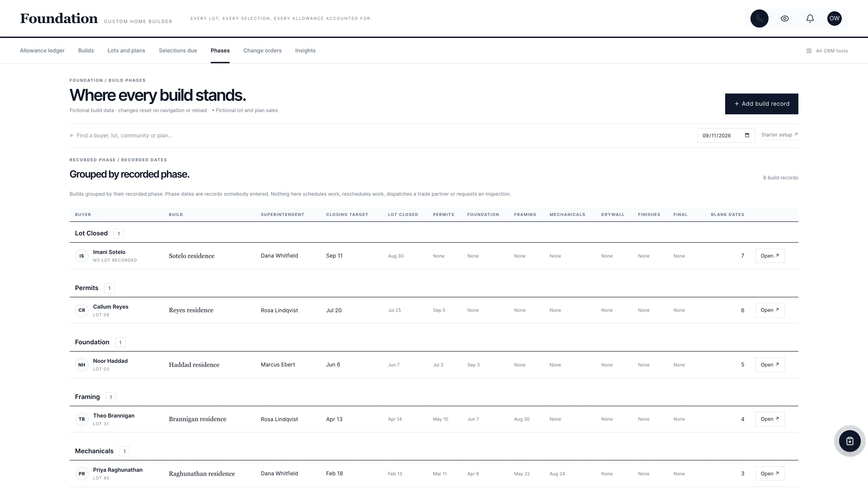Open the OW user avatar menu
868x488 pixels.
pos(834,19)
